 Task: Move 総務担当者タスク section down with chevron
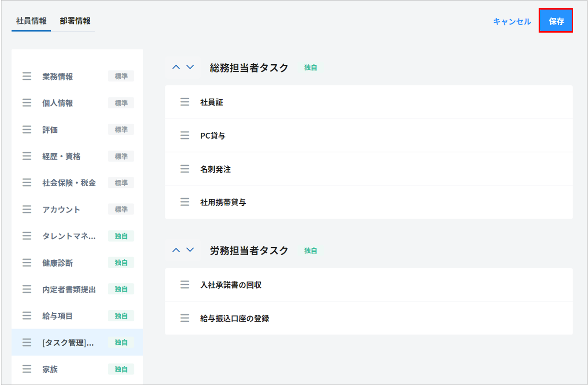[190, 68]
